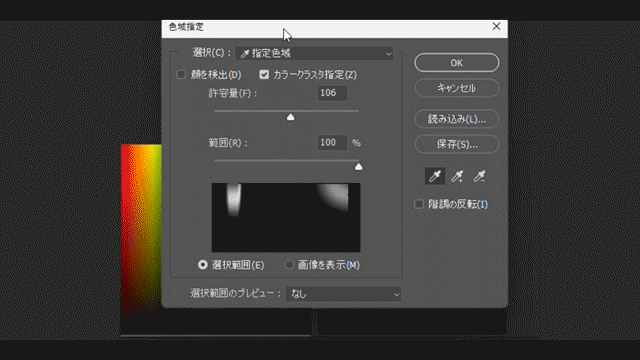Select the eyedropper tool
The height and width of the screenshot is (360, 640).
tap(435, 176)
